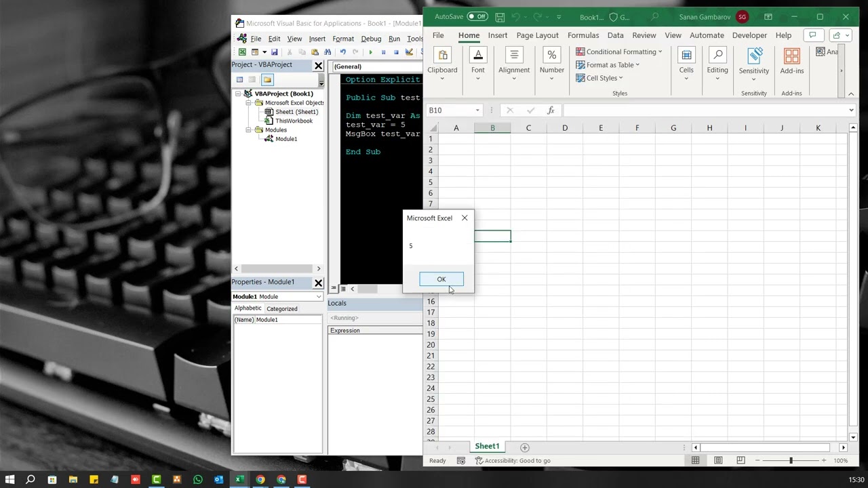Collapse the Microsoft Excel Objects folder
The width and height of the screenshot is (868, 488).
click(249, 103)
